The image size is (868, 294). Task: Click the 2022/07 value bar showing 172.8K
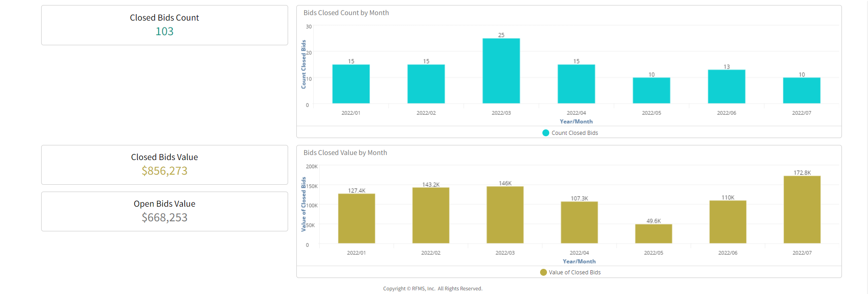(x=802, y=209)
